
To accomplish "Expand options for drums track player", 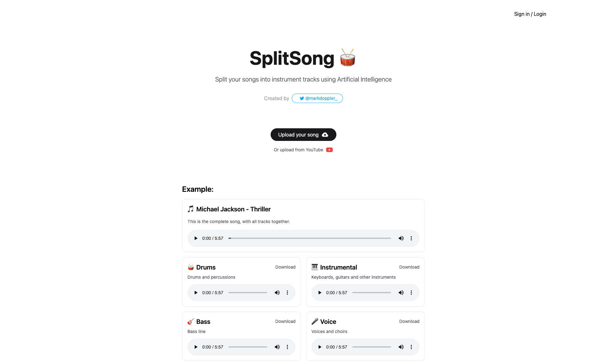I will 287,293.
